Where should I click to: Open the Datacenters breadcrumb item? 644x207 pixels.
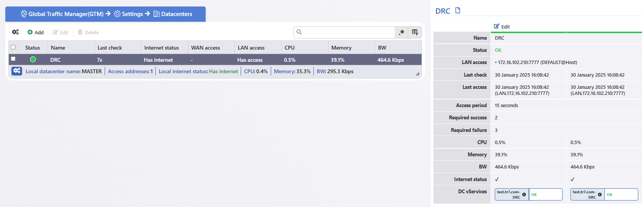(173, 14)
